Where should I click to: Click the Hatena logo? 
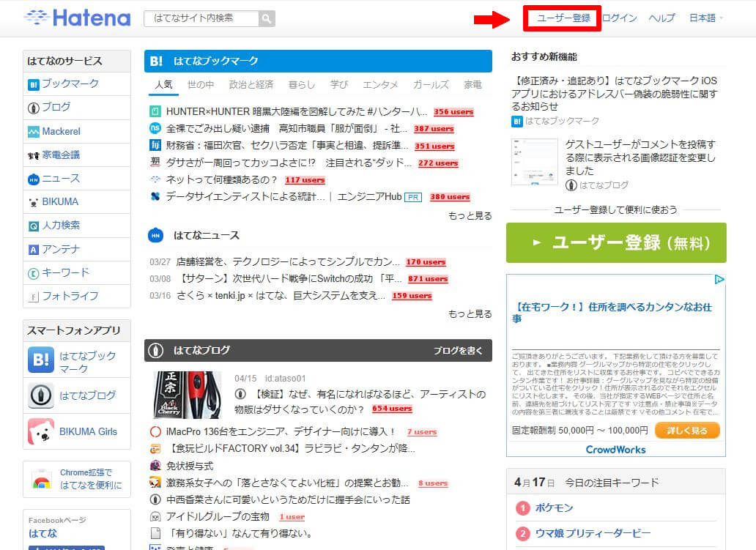click(x=78, y=18)
